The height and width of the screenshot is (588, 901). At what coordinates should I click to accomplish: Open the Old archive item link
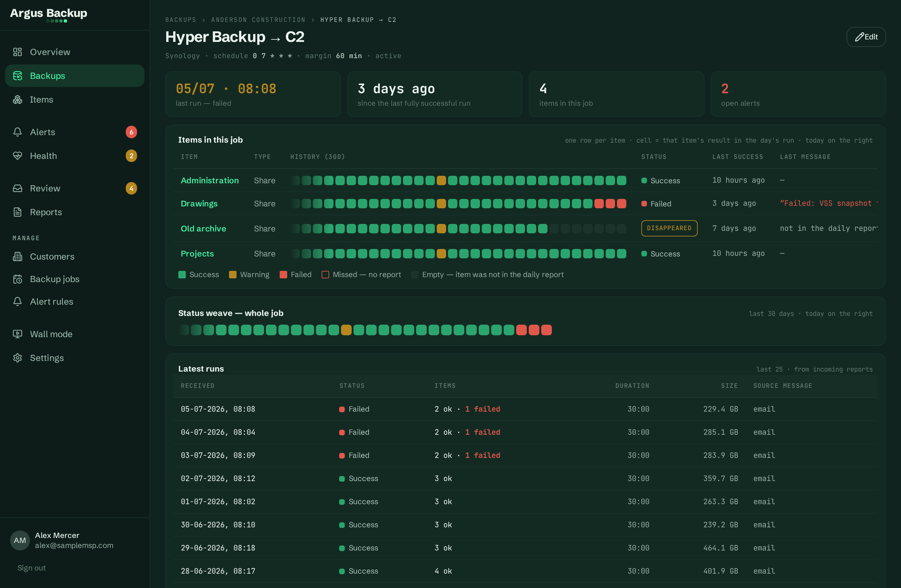[203, 229]
